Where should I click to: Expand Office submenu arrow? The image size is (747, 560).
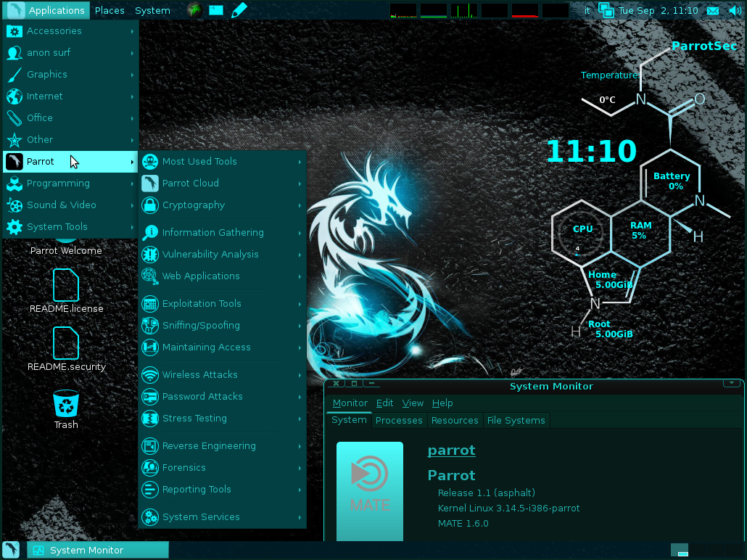[x=132, y=118]
